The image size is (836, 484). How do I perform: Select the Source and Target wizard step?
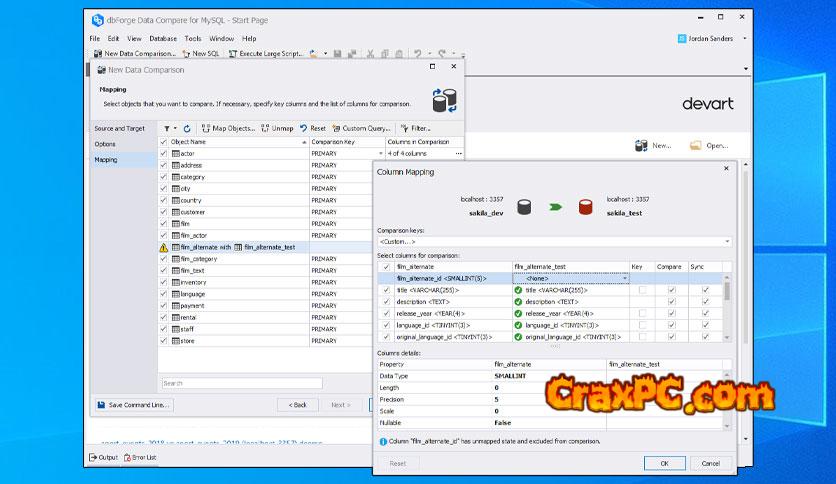point(120,128)
